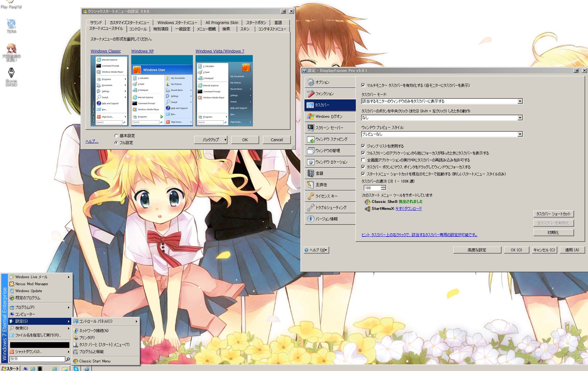Viewport: 588px width, 371px height.
Task: Select the 基本設定 radio button
Action: click(116, 136)
